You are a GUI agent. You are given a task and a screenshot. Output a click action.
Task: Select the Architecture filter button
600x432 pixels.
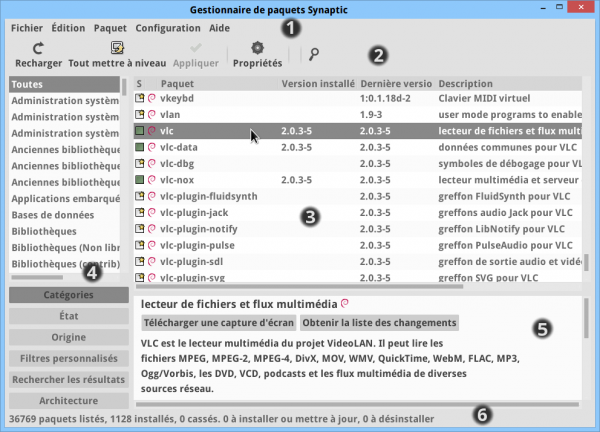pyautogui.click(x=69, y=401)
